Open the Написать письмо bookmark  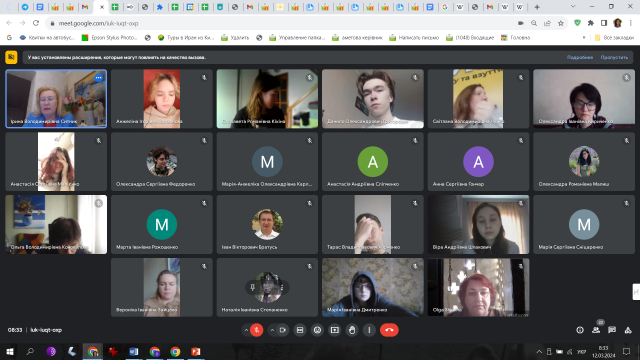[x=414, y=38]
